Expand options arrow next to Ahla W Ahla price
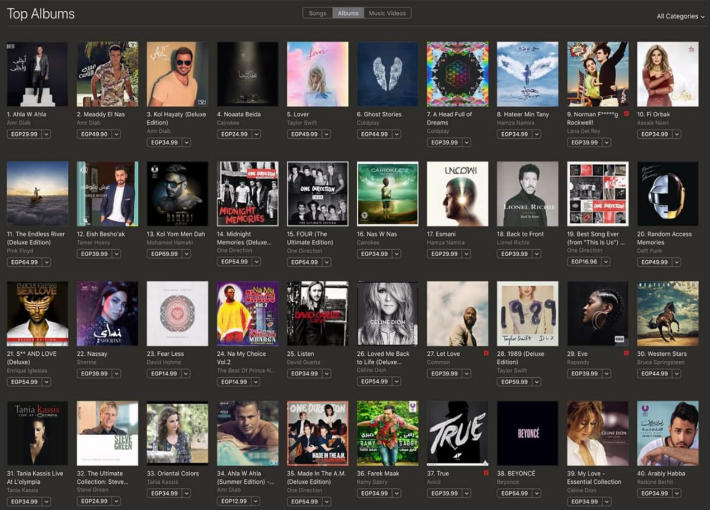This screenshot has height=510, width=710. click(x=46, y=134)
